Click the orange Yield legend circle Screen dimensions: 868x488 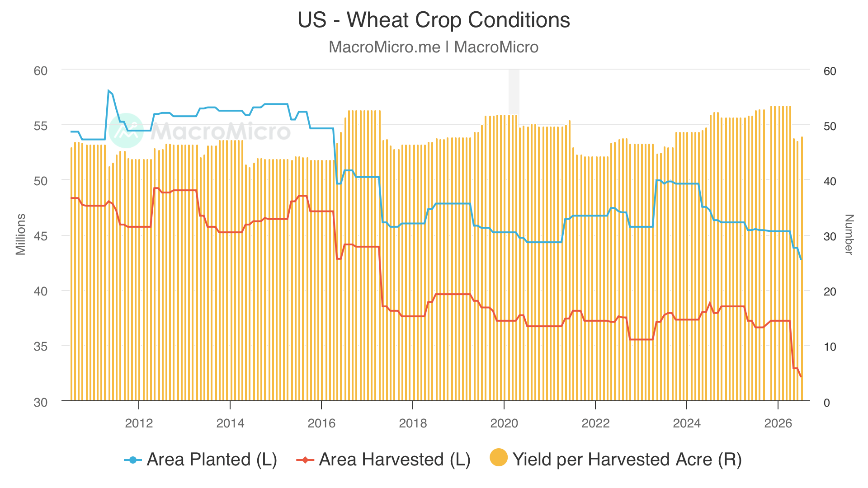point(499,457)
